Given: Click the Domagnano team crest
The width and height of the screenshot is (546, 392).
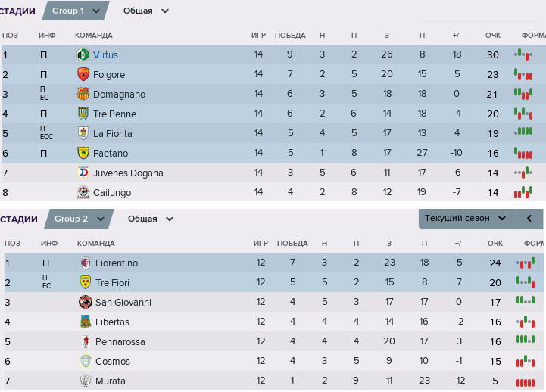Looking at the screenshot, I should pyautogui.click(x=83, y=94).
